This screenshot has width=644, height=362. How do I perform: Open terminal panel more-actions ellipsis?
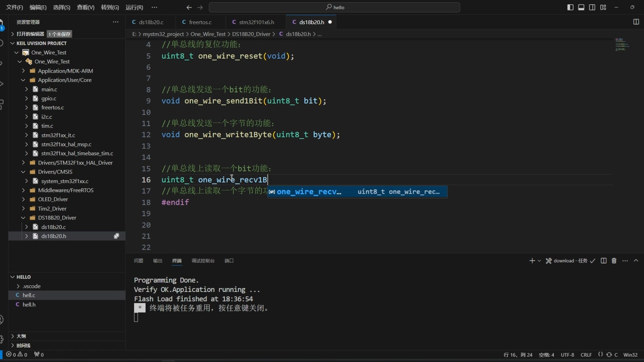pyautogui.click(x=625, y=261)
